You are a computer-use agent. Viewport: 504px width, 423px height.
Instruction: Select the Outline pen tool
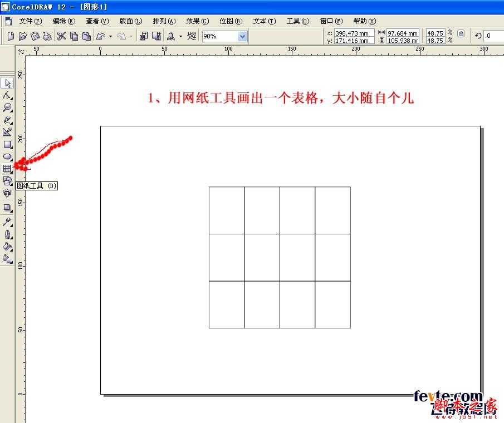(x=7, y=234)
